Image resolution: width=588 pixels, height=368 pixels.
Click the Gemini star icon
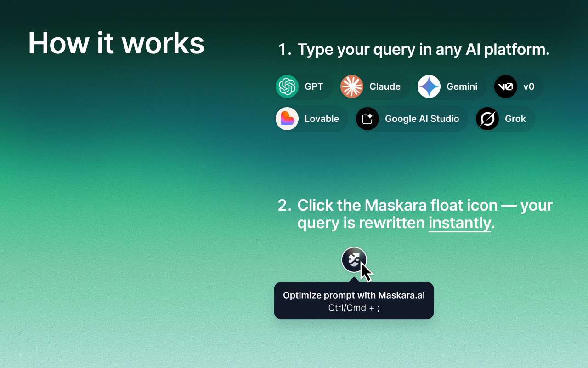coord(429,86)
